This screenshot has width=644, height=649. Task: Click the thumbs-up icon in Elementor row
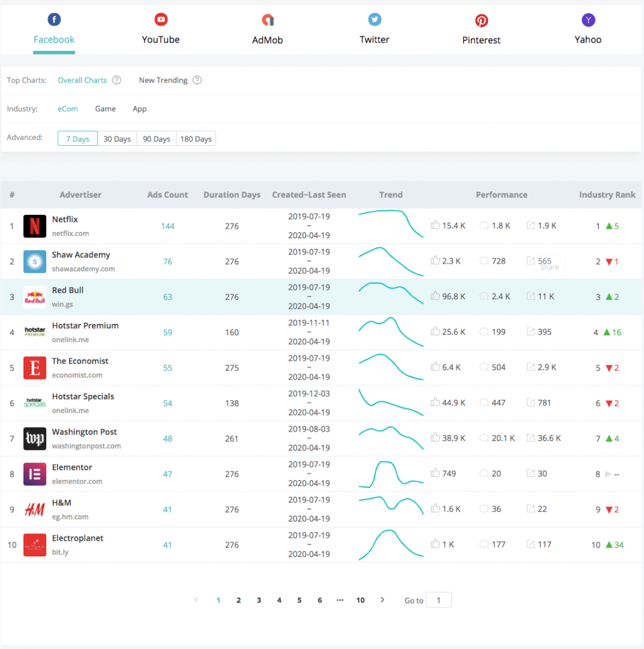[435, 473]
